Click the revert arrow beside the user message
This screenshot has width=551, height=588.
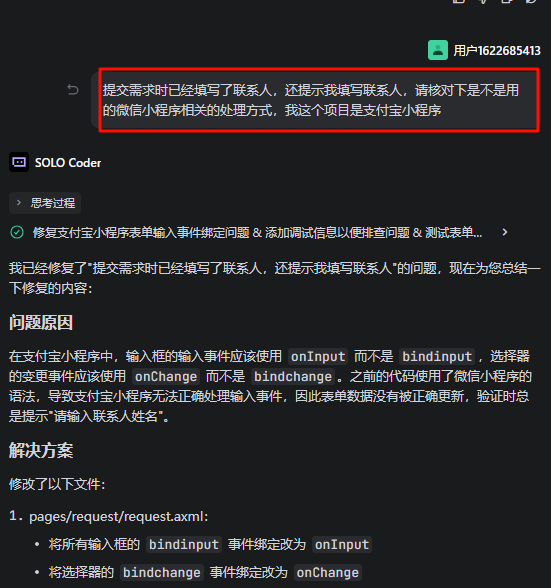[x=73, y=90]
